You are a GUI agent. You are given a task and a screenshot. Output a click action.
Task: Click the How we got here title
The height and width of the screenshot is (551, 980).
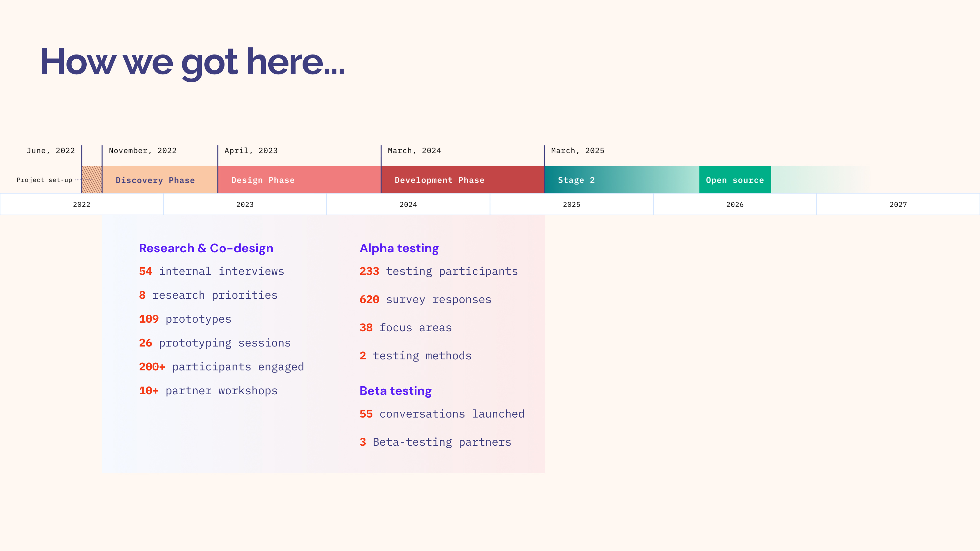[x=192, y=62]
